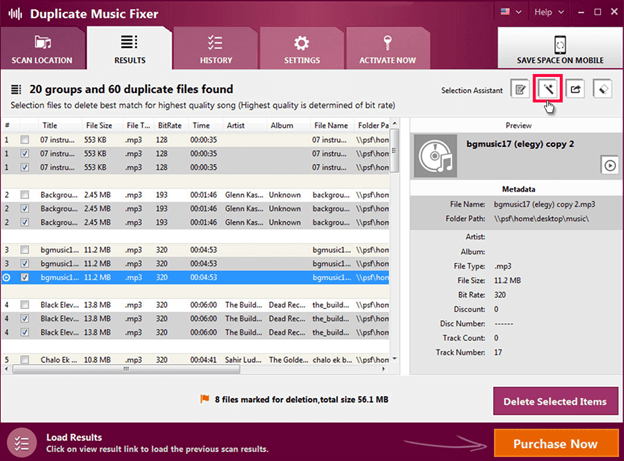Check first Backgrou... file in group 2
The height and width of the screenshot is (461, 624).
coord(25,195)
